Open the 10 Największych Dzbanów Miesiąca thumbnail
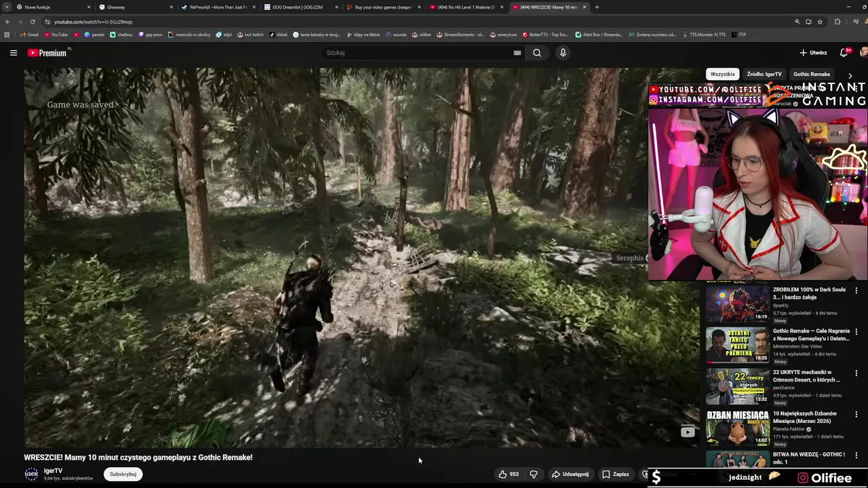 (x=737, y=428)
